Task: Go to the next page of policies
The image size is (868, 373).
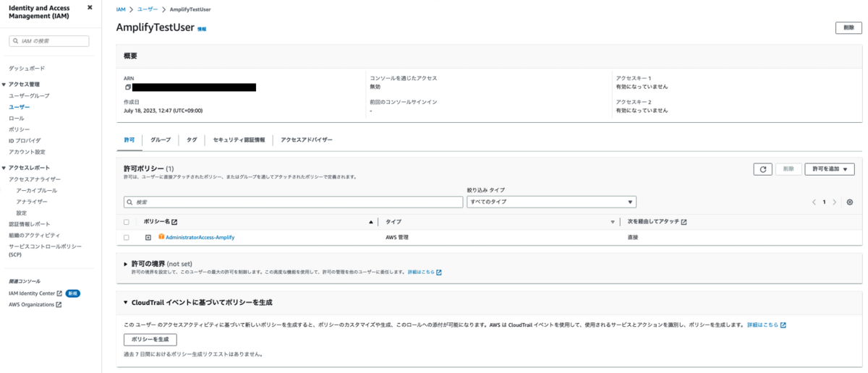Action: click(834, 202)
